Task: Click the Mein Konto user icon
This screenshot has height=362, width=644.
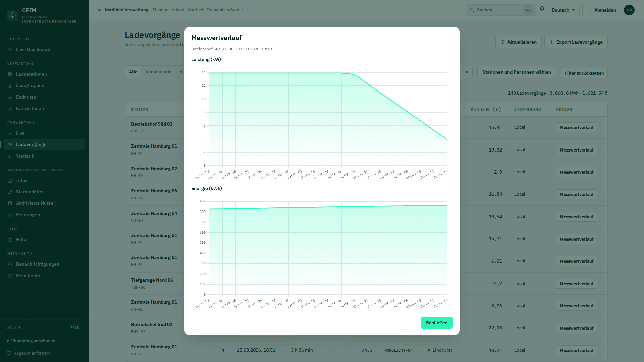Action: 10,276
